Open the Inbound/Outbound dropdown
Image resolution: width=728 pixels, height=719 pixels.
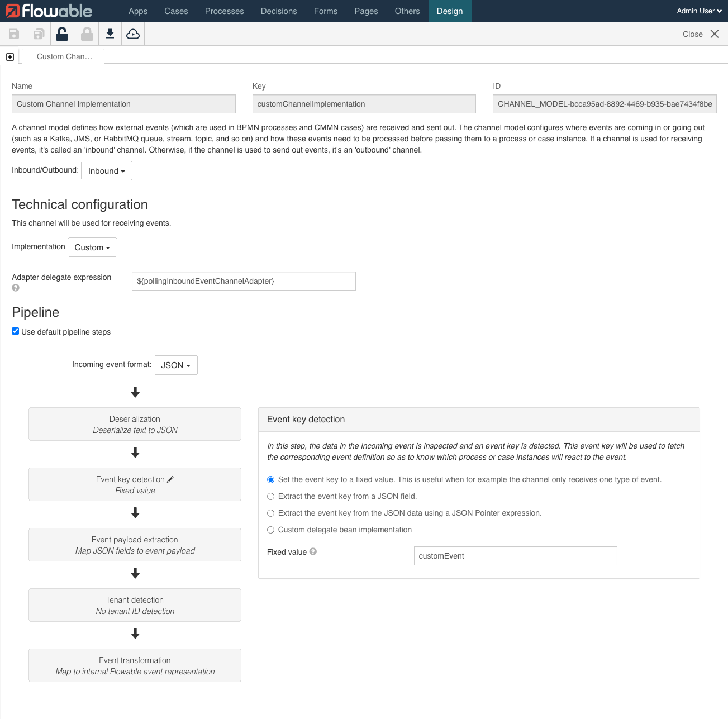[106, 170]
